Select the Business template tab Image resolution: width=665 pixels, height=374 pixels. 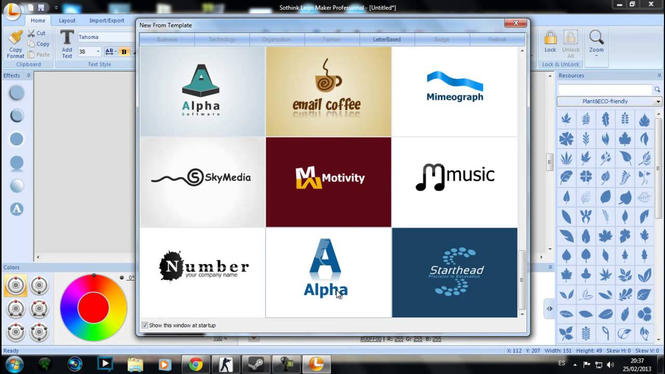[x=167, y=39]
